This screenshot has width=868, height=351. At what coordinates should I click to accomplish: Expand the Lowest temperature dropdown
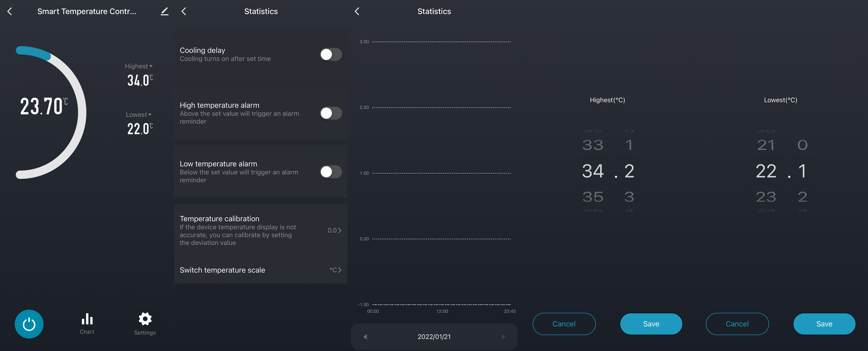(139, 115)
